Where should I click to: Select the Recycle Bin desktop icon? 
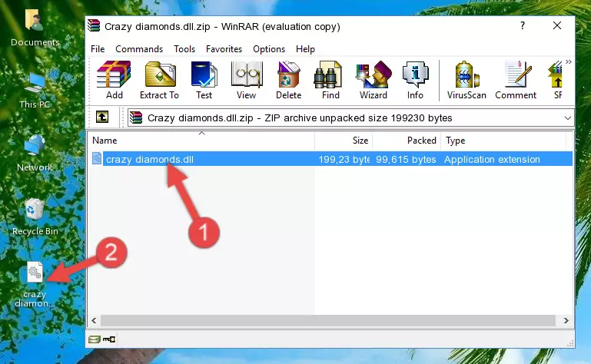pos(35,217)
